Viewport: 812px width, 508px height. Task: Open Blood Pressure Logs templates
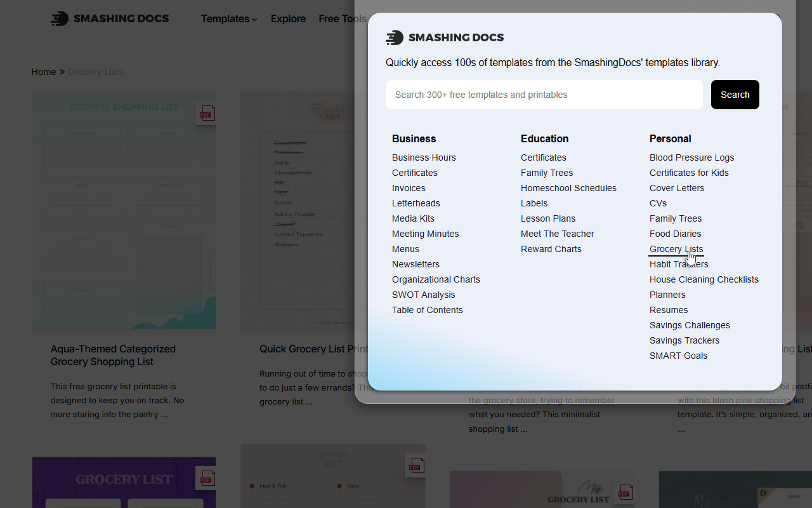click(692, 157)
